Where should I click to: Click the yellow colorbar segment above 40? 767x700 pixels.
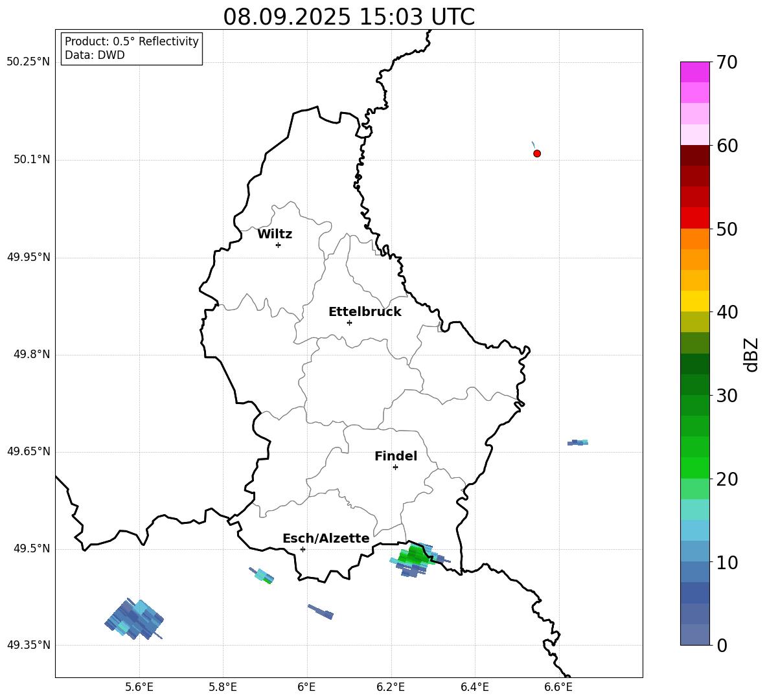pos(694,301)
